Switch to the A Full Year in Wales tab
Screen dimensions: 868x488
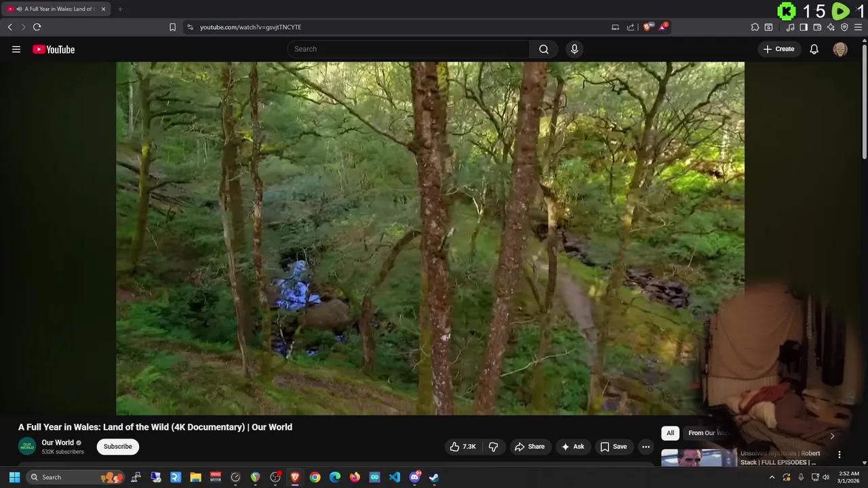click(56, 9)
